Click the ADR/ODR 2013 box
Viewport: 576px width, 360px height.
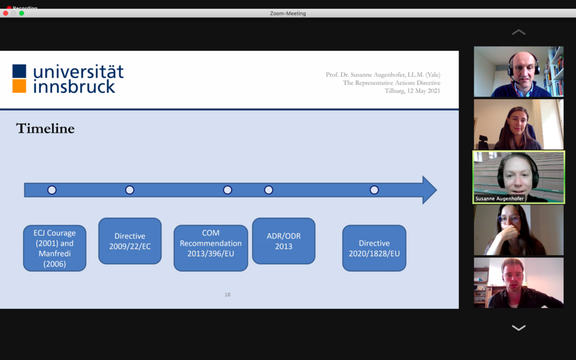[284, 241]
